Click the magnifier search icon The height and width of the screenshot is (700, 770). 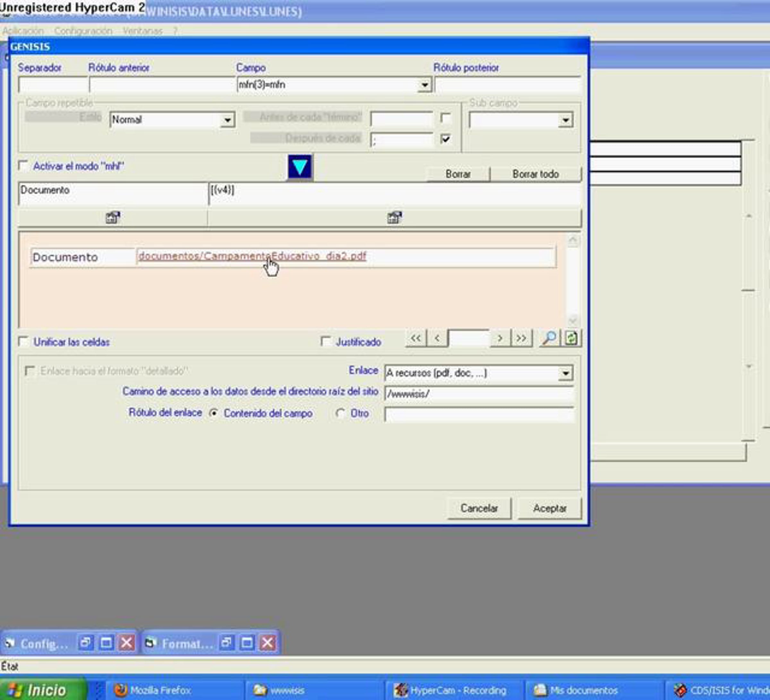pyautogui.click(x=550, y=338)
